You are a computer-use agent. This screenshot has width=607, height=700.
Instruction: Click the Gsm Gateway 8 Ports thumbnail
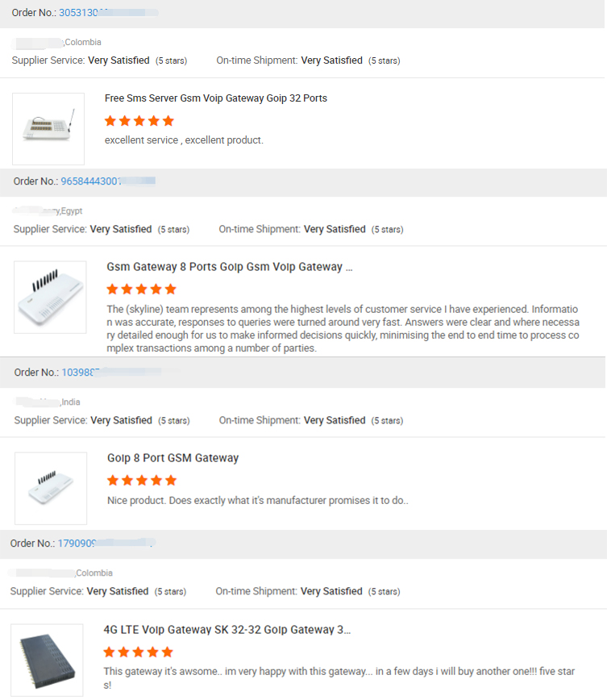coord(50,297)
